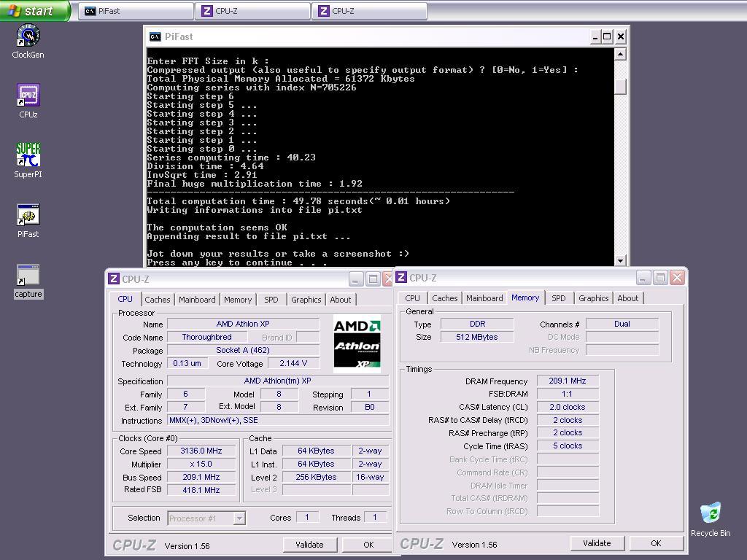Click the Code Name value Thoroughbred
The image size is (747, 560).
[x=206, y=337]
